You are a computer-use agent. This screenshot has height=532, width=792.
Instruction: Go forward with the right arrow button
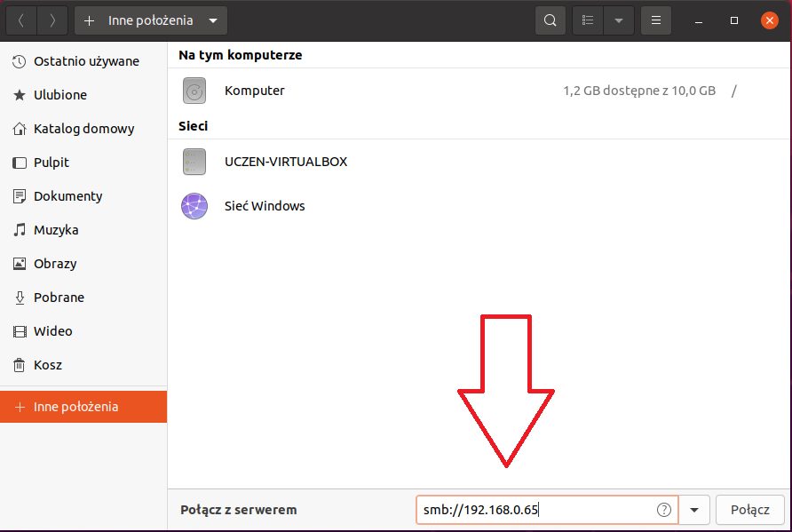coord(52,20)
